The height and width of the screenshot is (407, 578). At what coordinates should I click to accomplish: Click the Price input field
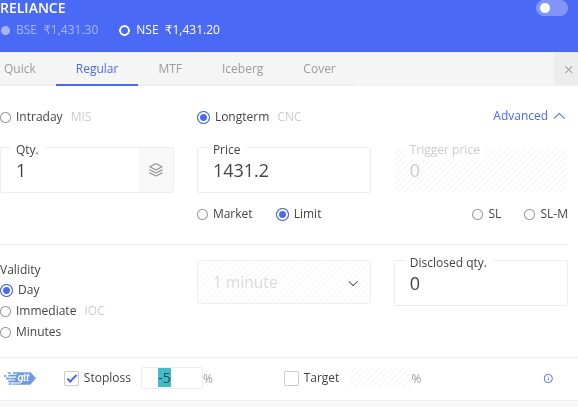[x=284, y=170]
